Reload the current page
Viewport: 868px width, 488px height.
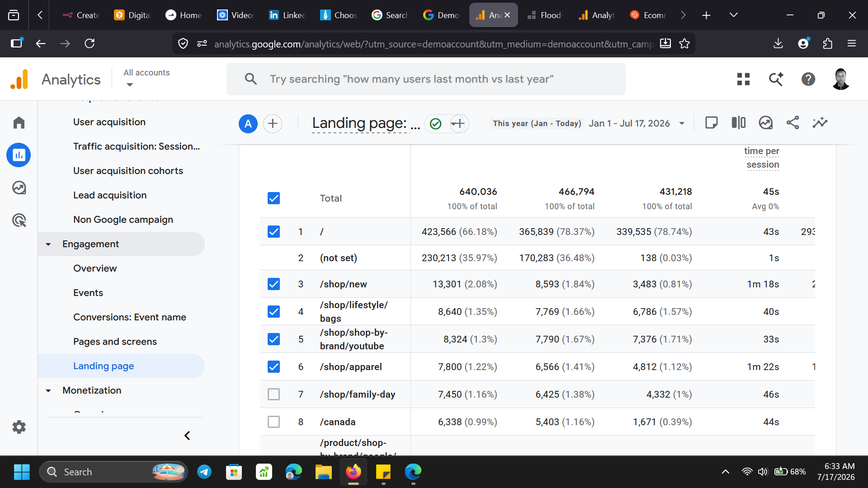coord(90,43)
